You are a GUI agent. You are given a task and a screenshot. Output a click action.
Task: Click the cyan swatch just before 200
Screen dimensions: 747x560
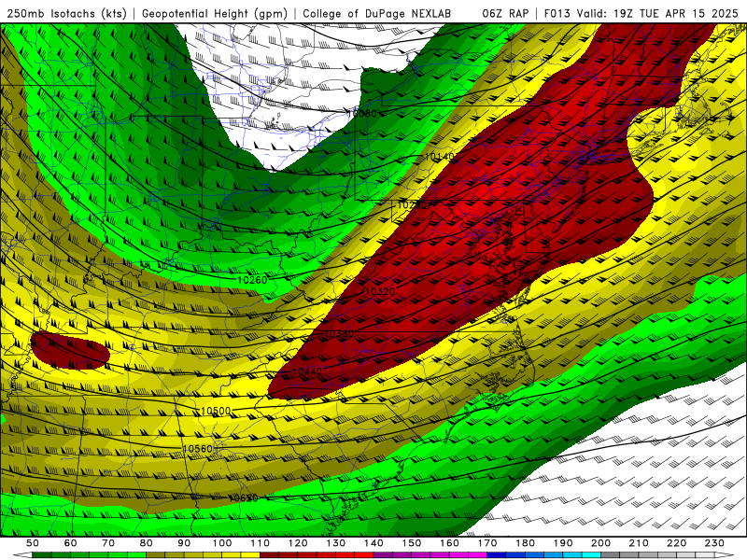click(592, 555)
